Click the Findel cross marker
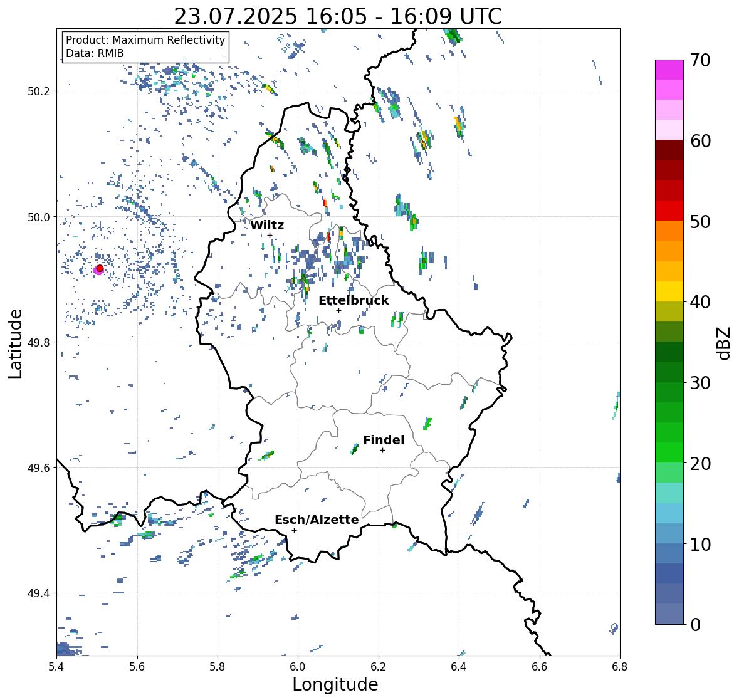Viewport: 739px width, 700px height. [382, 451]
